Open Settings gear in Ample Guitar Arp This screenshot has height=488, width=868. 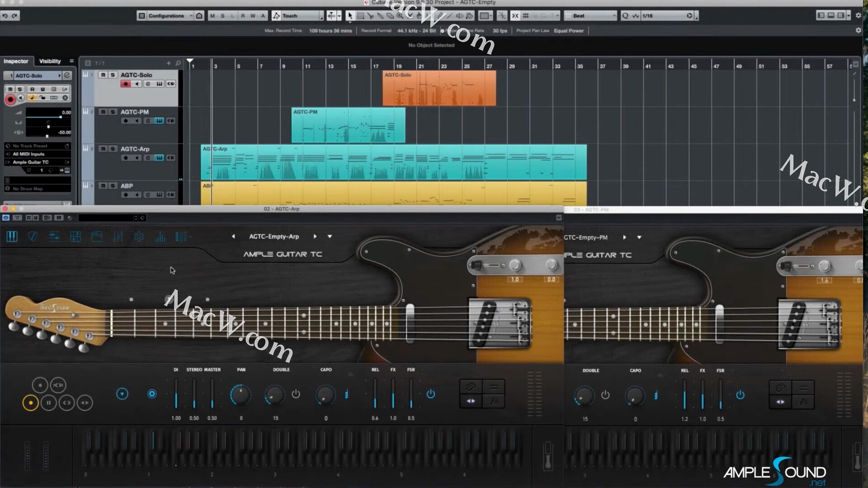click(139, 236)
